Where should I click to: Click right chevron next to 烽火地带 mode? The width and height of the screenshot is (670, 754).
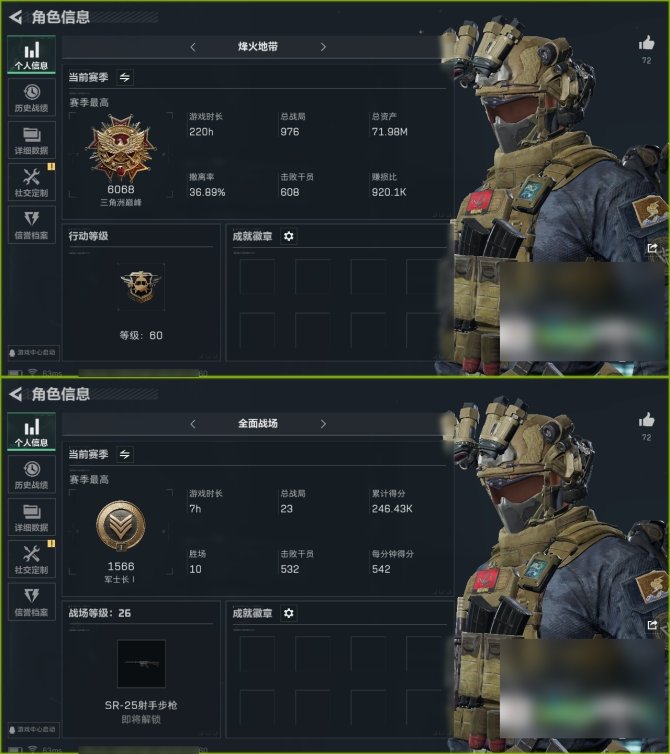[x=323, y=47]
